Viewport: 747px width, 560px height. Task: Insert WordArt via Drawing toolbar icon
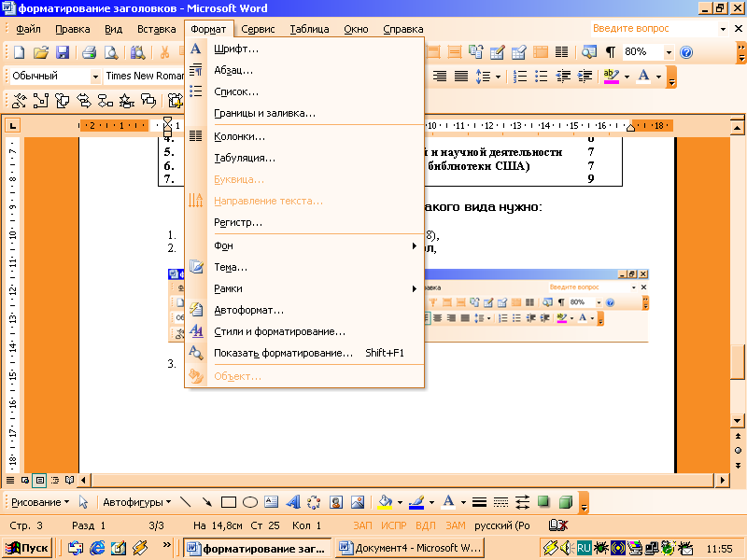coord(292,502)
